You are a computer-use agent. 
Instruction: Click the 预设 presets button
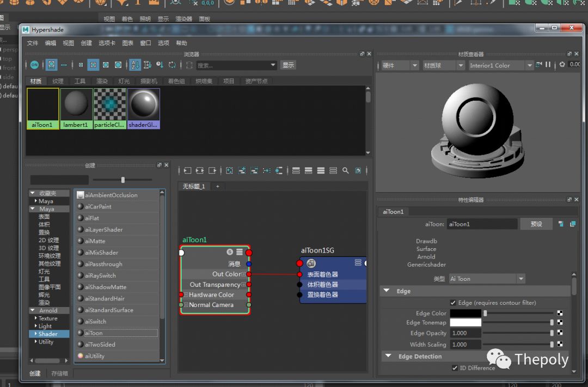click(536, 224)
